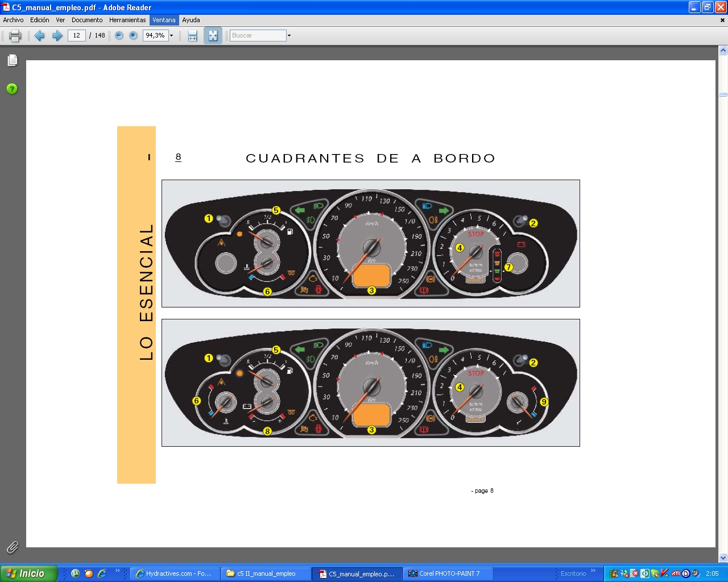Open the Pages panel in left sidebar
Screen dimensions: 728x582
13,60
